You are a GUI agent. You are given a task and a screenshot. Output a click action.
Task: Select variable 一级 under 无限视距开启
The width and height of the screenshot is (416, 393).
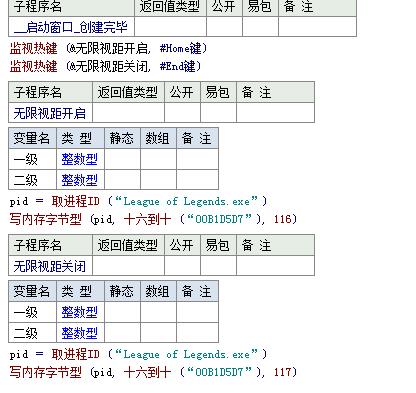[x=33, y=159]
